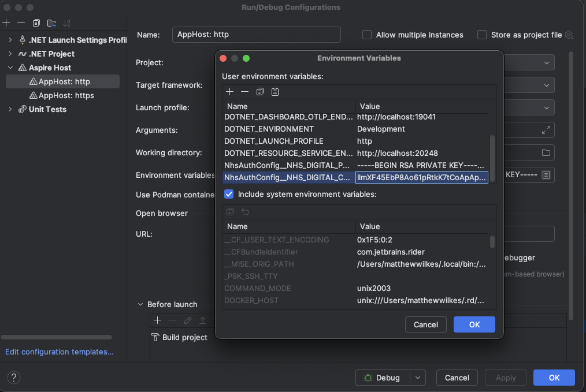Click the Name field containing AppHost: http
Image resolution: width=586 pixels, height=392 pixels.
[x=256, y=35]
